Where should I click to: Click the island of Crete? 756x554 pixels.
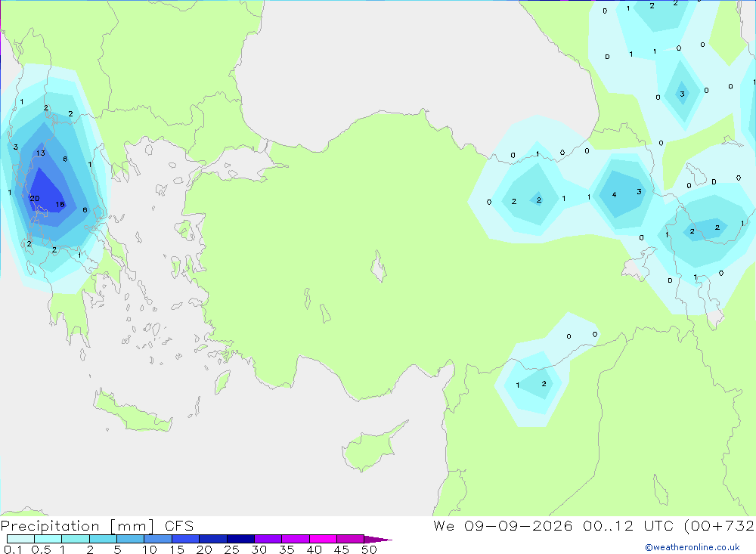131,410
